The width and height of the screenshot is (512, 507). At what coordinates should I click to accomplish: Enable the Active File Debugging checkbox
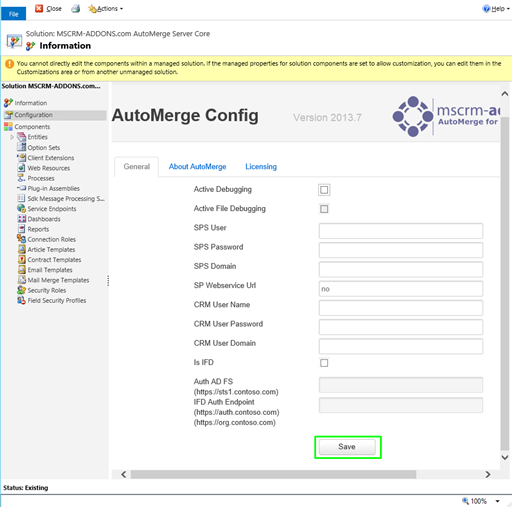[324, 209]
